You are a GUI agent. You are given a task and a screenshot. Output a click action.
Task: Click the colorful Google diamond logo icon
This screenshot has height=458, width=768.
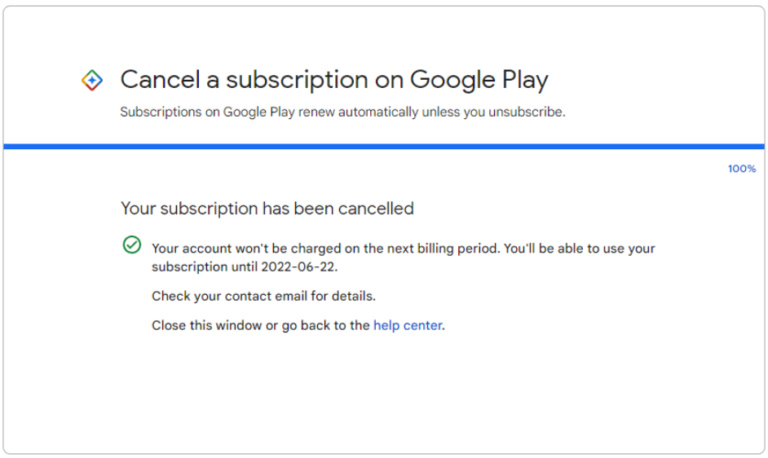92,80
